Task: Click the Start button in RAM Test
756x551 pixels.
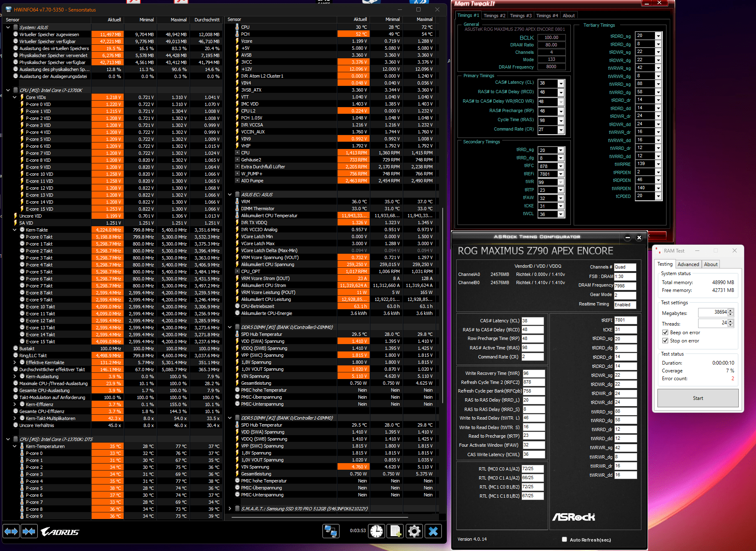Action: pos(698,398)
